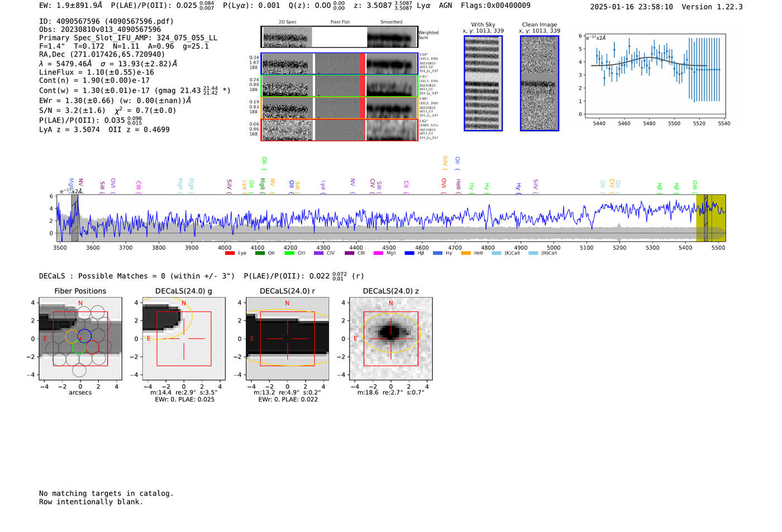The height and width of the screenshot is (532, 782).
Task: Click the 'Pixel Flat' column header
Action: click(340, 22)
